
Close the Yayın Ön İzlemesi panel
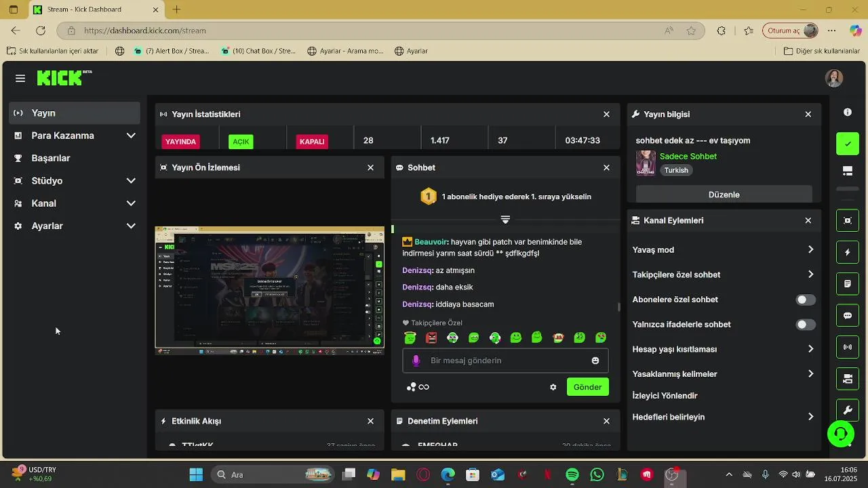[x=370, y=167]
